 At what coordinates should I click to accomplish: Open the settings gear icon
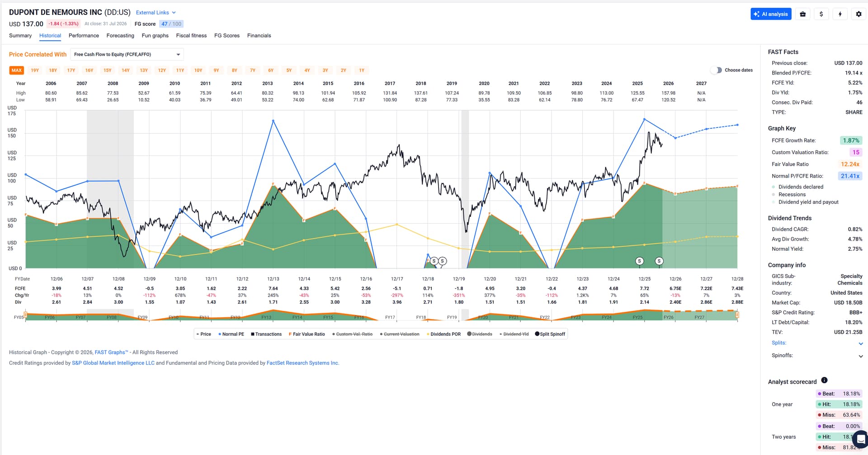point(859,14)
